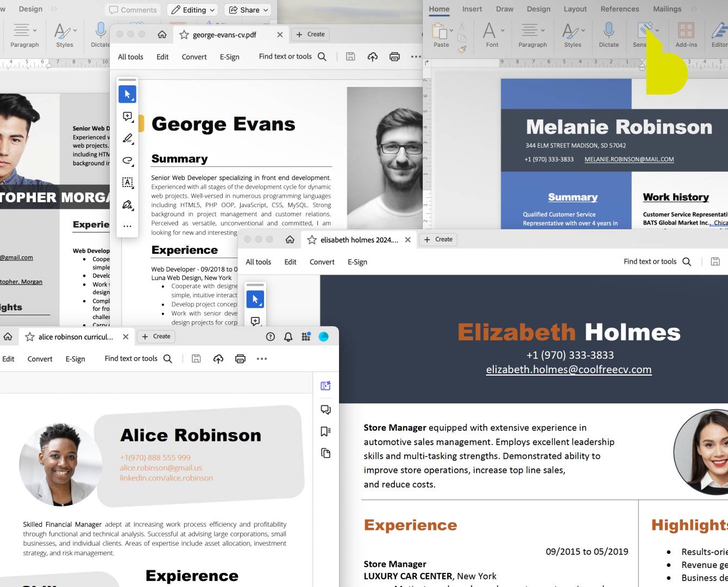The image size is (728, 587).
Task: Show more tools in George Evans PDF side toolbar
Action: coord(127,226)
